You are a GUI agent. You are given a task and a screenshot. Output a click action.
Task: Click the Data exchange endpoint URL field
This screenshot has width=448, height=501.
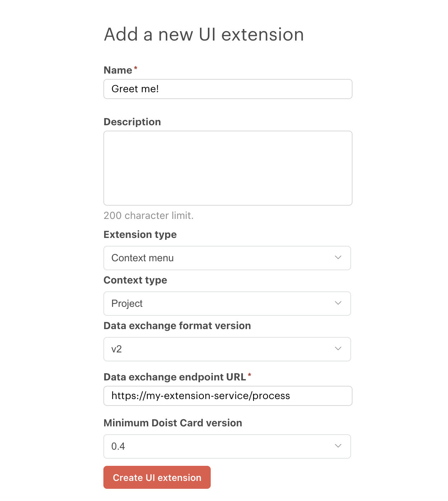(x=228, y=395)
